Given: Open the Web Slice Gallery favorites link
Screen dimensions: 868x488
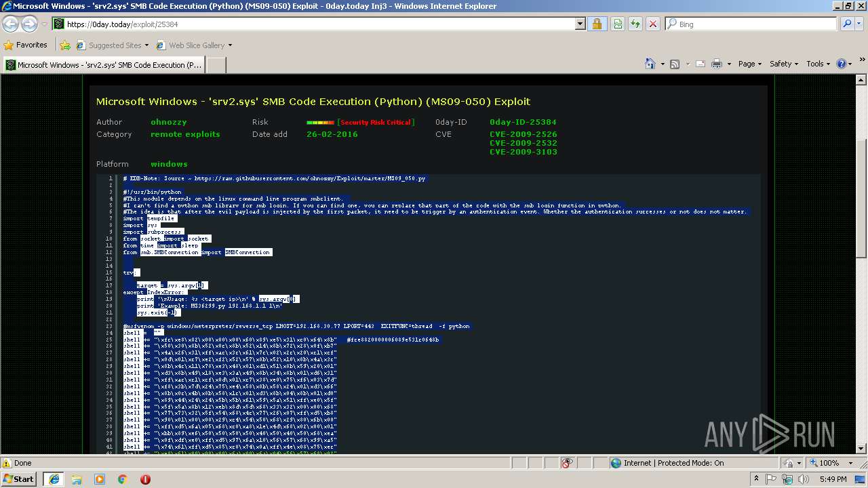Looking at the screenshot, I should click(194, 45).
